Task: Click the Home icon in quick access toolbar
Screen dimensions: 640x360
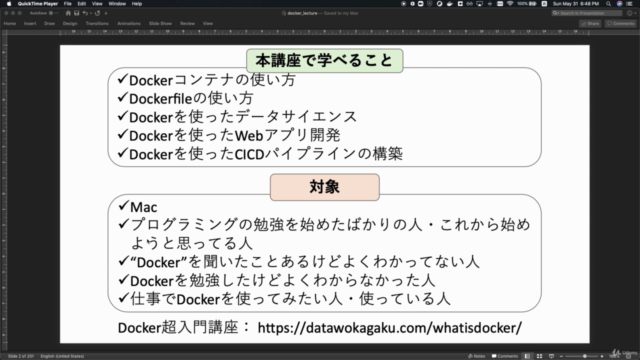Action: pos(68,13)
